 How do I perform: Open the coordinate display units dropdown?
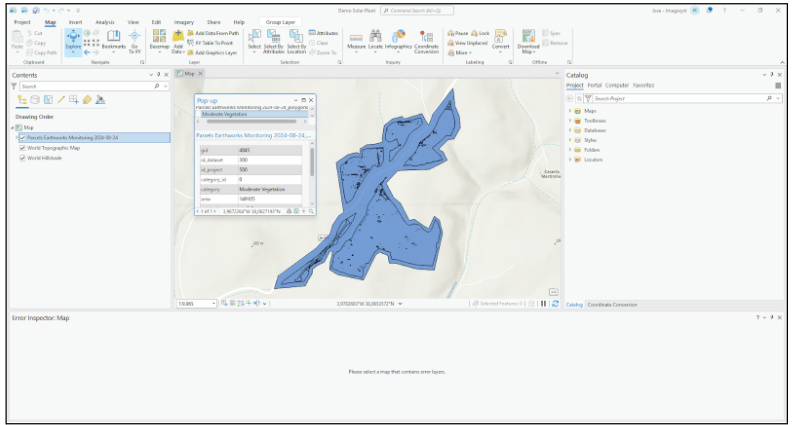pos(400,303)
